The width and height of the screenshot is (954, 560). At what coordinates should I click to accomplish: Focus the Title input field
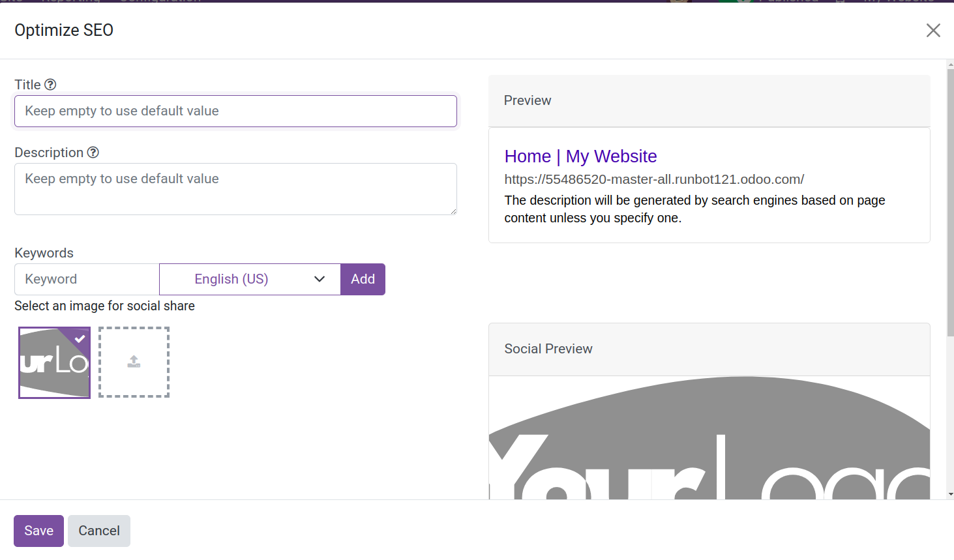click(x=235, y=111)
